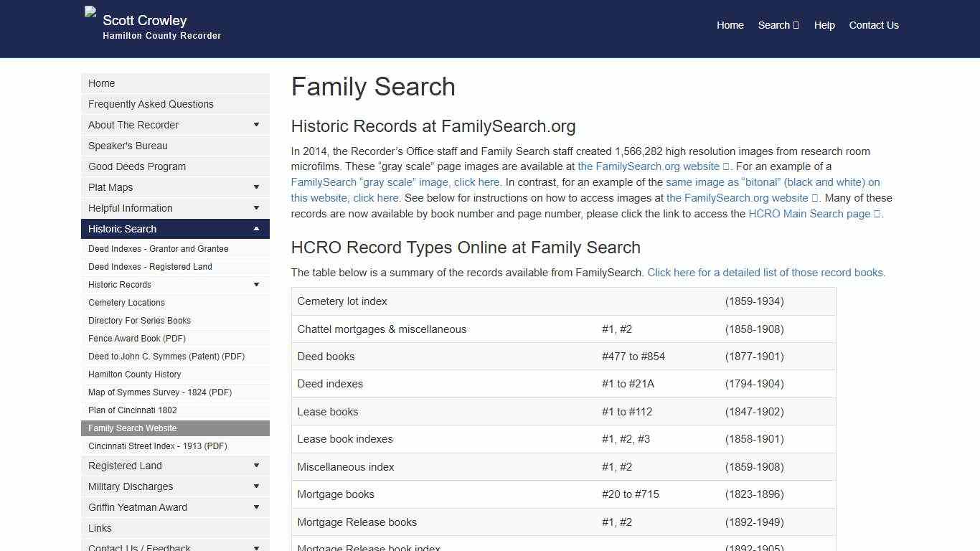Expand the Military Discharges section
This screenshot has height=551, width=980.
tap(256, 486)
